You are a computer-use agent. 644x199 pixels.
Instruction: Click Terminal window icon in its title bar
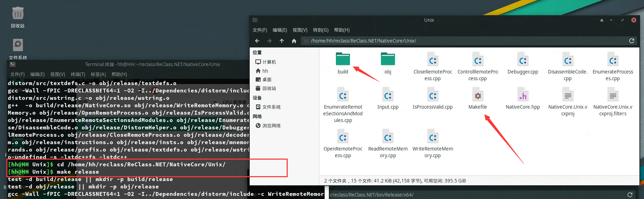(12, 64)
